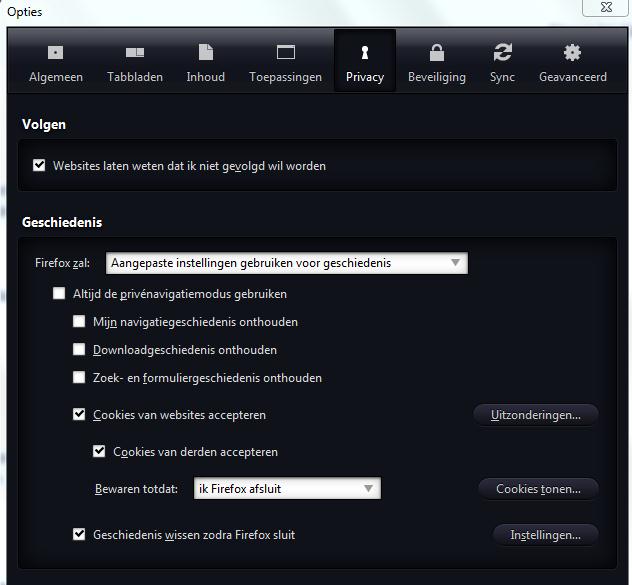Tick 'Mijn navigatiegeschiedenis onthouden' checkbox

point(80,322)
